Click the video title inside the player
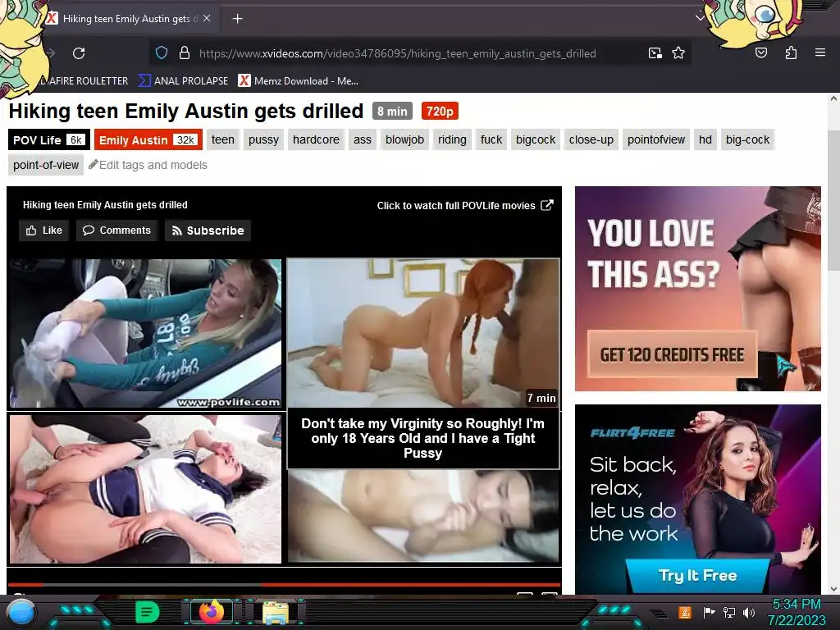Image resolution: width=840 pixels, height=630 pixels. point(105,205)
